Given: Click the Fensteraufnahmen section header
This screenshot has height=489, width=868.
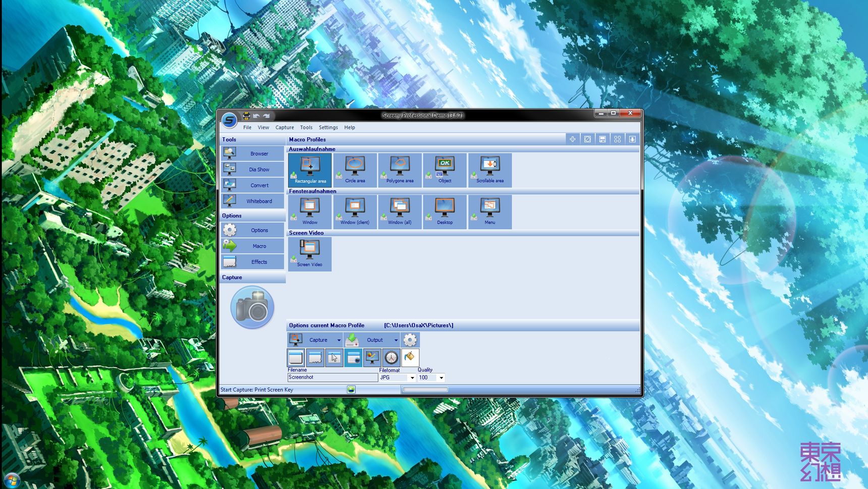Looking at the screenshot, I should click(312, 191).
